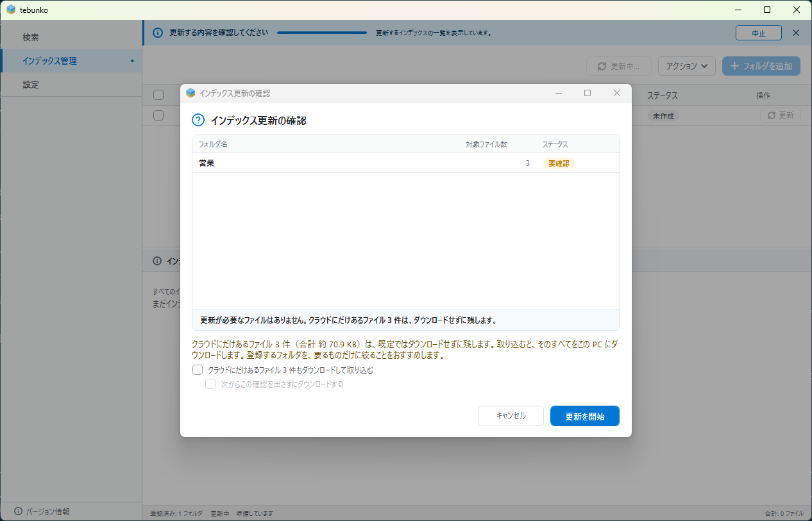Screen dimensions: 812x521
Task: Click the tebunko app logo in title bar
Action: pos(11,10)
